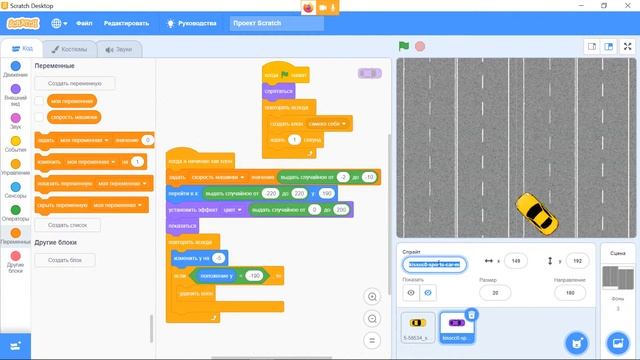
Task: Switch to large stage layout
Action: pyautogui.click(x=609, y=47)
